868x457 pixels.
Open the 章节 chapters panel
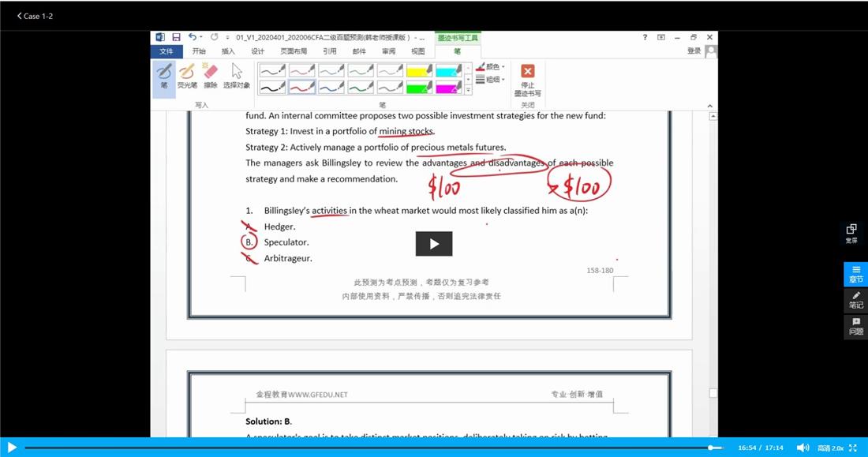[x=856, y=274]
